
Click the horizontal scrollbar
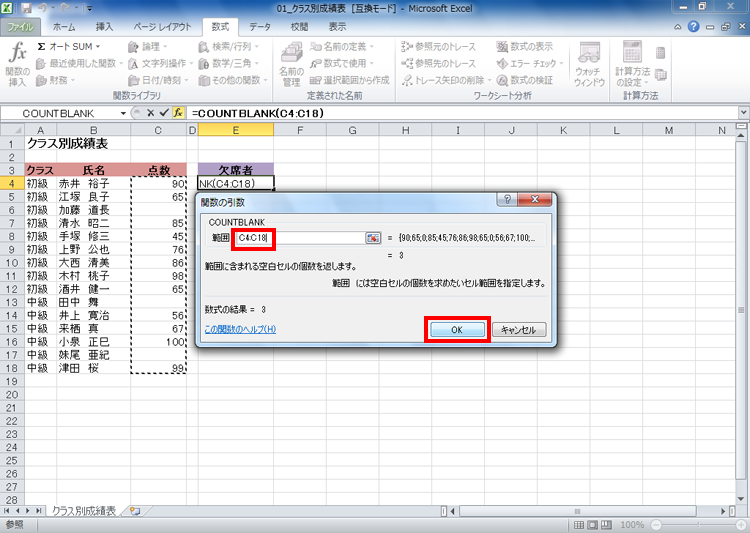577,511
